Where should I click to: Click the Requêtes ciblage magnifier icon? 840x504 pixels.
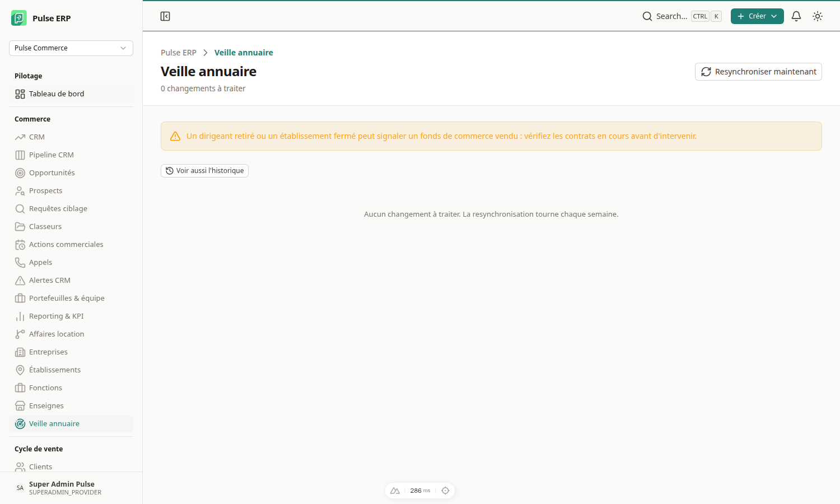pyautogui.click(x=20, y=209)
